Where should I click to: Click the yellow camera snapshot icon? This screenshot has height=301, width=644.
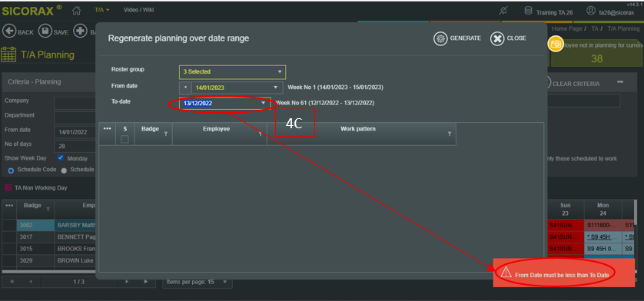(556, 44)
